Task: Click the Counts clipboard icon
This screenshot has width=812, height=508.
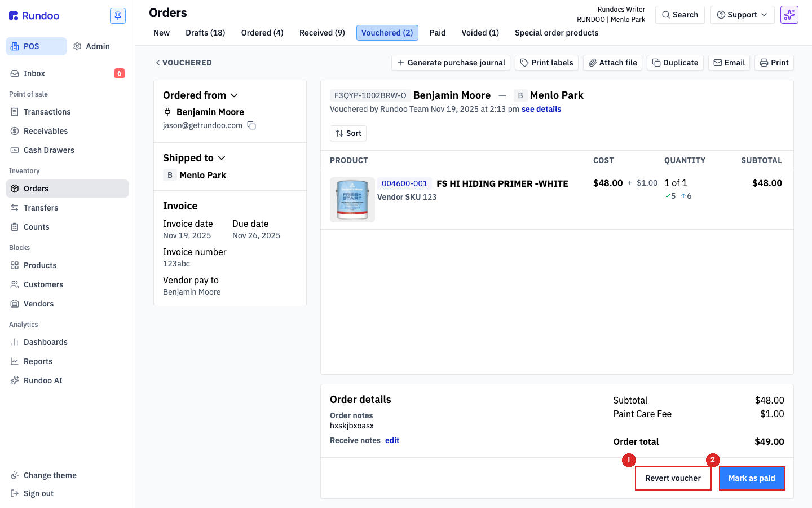Action: click(x=15, y=227)
